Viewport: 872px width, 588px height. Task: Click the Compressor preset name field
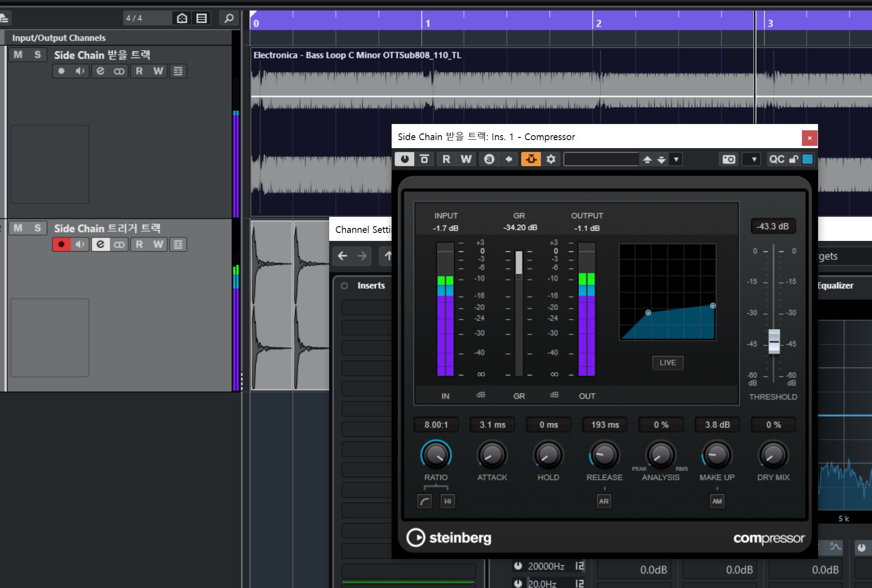pos(601,159)
